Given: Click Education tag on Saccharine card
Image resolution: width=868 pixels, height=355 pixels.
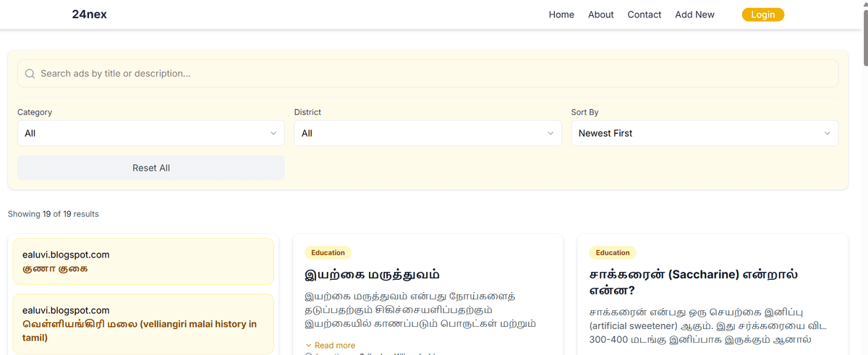Looking at the screenshot, I should [x=613, y=252].
